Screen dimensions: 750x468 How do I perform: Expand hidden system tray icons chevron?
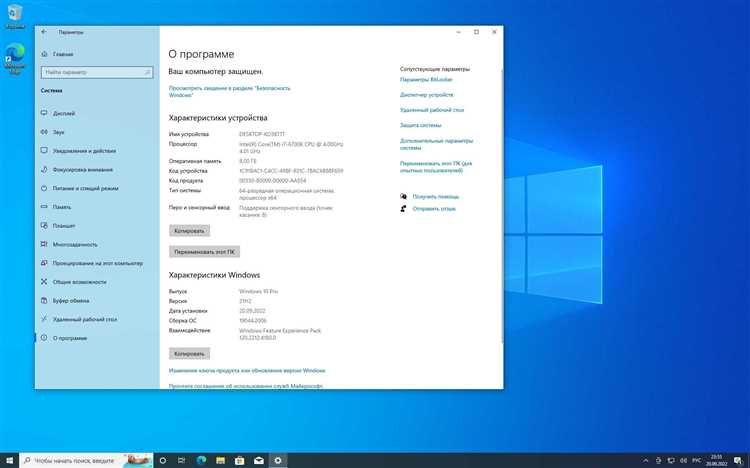point(646,460)
